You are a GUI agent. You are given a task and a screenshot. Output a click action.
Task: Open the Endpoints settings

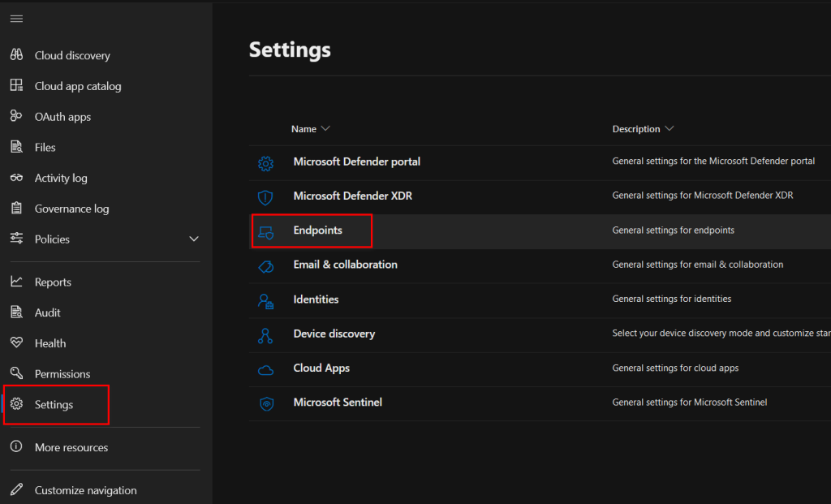pyautogui.click(x=317, y=230)
